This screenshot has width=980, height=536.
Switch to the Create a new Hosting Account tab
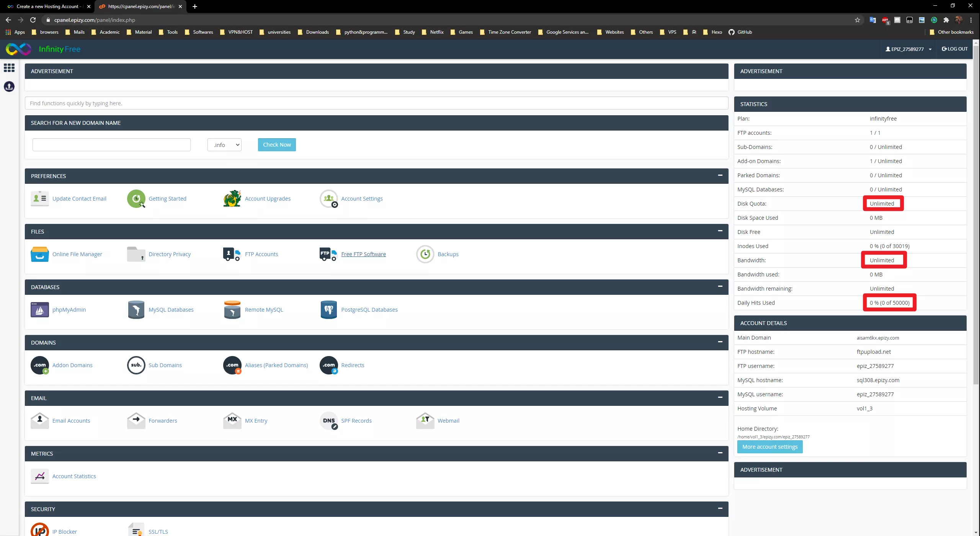click(47, 7)
